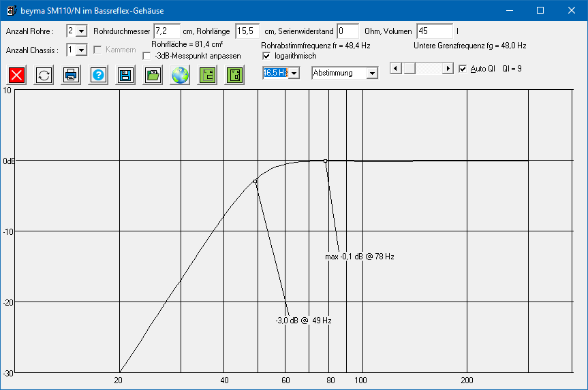
Task: Click the first green enclosure drawing icon
Action: tap(207, 75)
